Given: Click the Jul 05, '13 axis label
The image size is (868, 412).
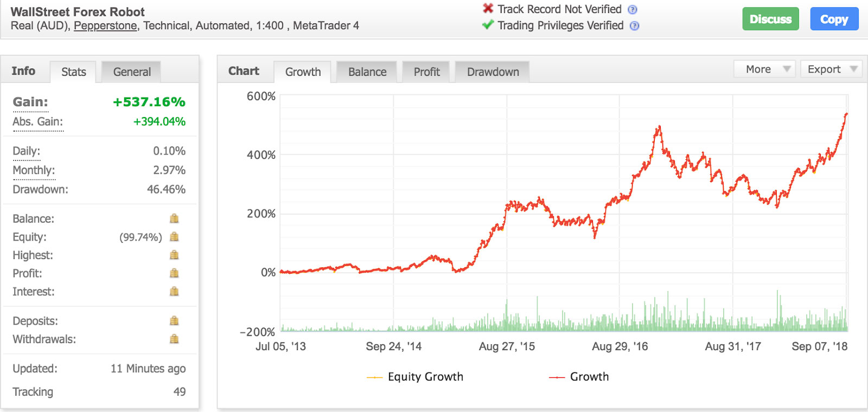Looking at the screenshot, I should 280,346.
